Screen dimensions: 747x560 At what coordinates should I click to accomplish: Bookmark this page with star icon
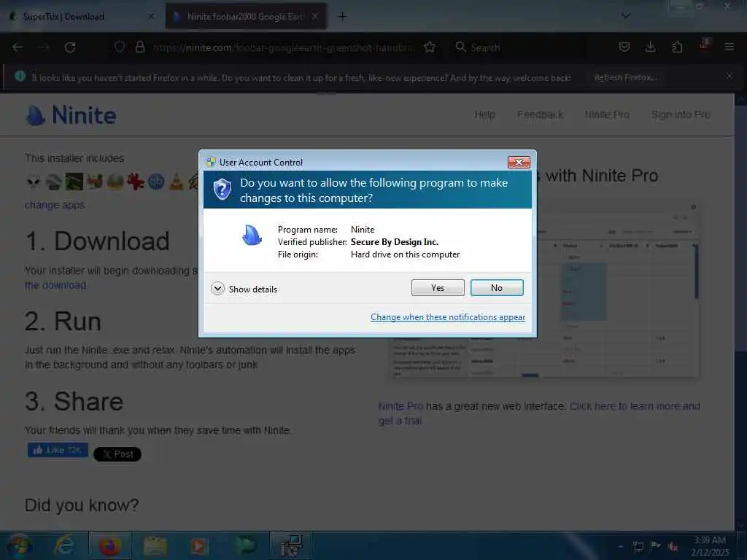point(430,47)
